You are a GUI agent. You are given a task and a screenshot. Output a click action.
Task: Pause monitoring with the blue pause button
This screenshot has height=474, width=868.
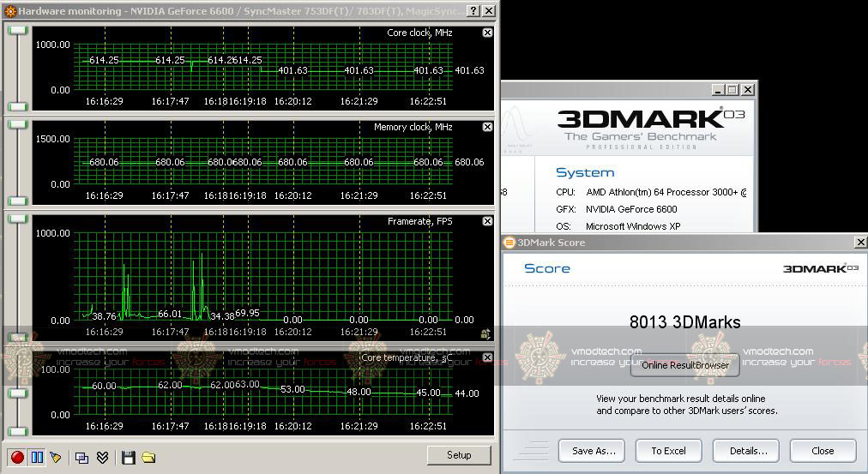tap(37, 457)
